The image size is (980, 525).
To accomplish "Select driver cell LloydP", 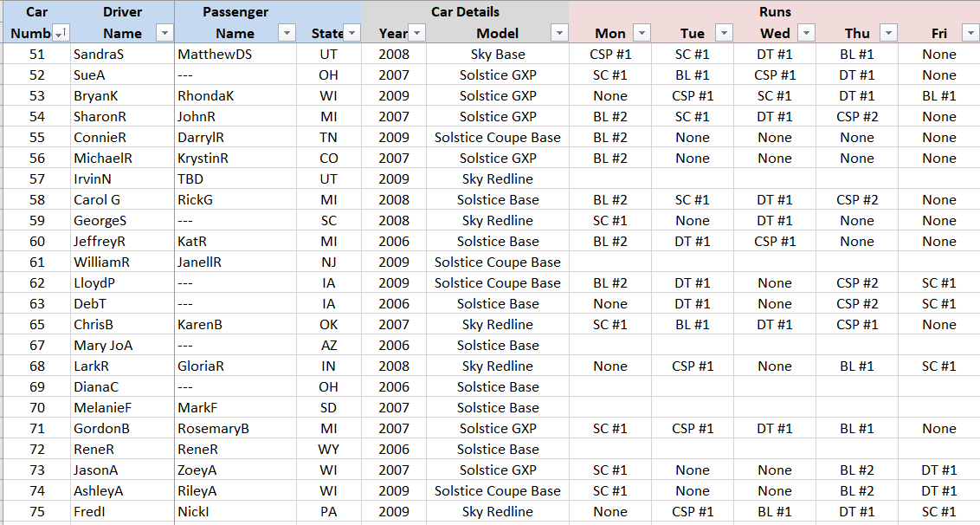I will (123, 282).
